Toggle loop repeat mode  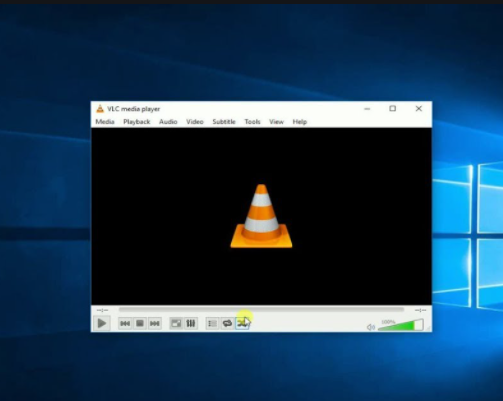(x=227, y=323)
